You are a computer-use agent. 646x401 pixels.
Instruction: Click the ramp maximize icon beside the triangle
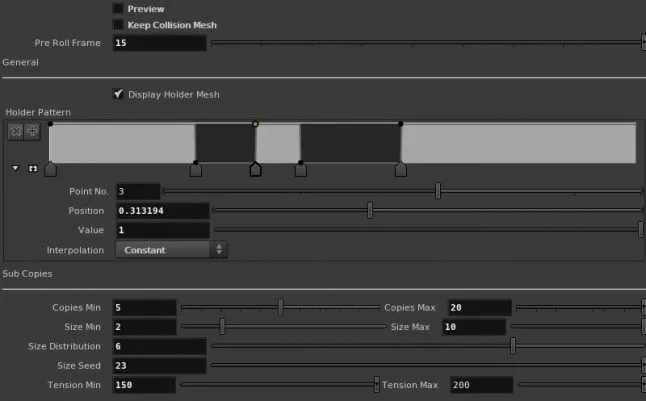(33, 169)
